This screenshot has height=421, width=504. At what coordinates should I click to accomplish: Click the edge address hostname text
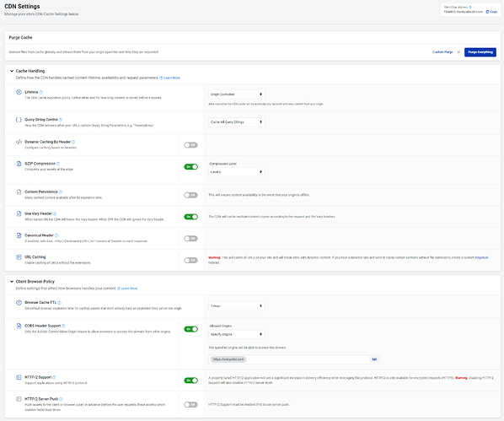tap(464, 12)
